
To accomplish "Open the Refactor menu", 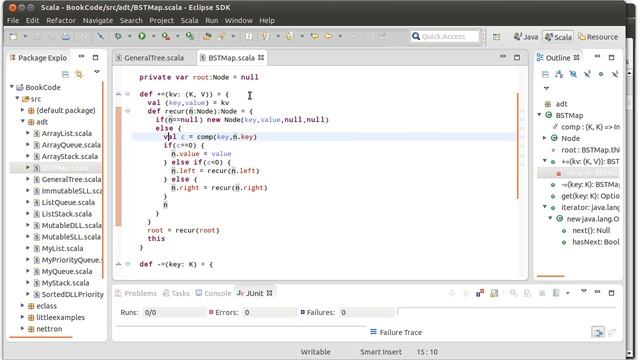I will [x=61, y=20].
